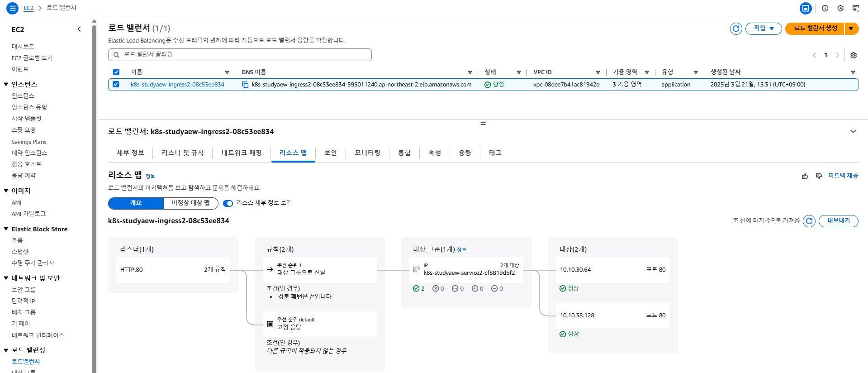Click the 피드백 제공 link

[x=843, y=176]
